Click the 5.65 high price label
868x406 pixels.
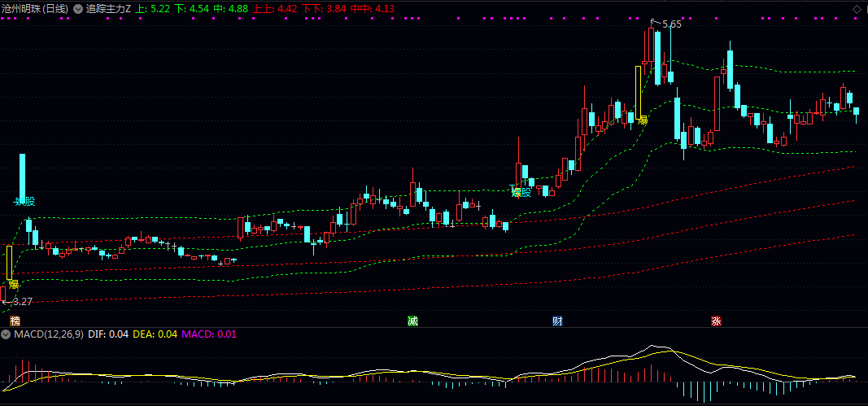click(x=671, y=24)
